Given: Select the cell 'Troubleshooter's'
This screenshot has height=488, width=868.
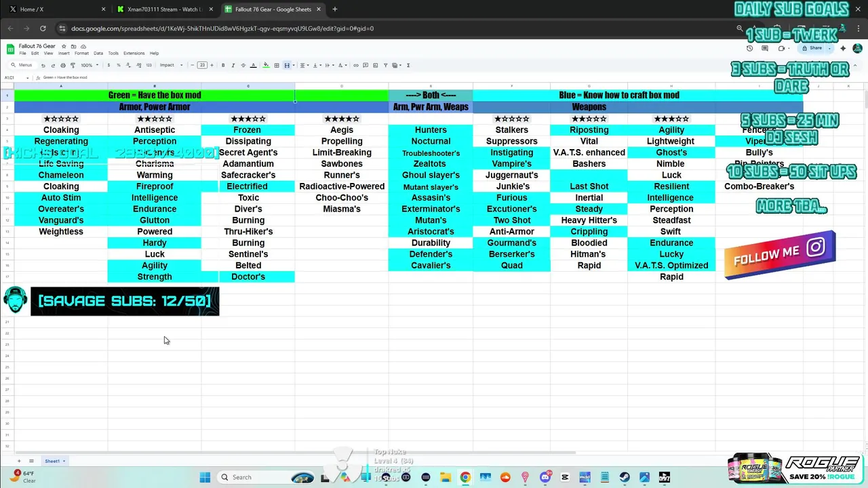Looking at the screenshot, I should coord(431,152).
